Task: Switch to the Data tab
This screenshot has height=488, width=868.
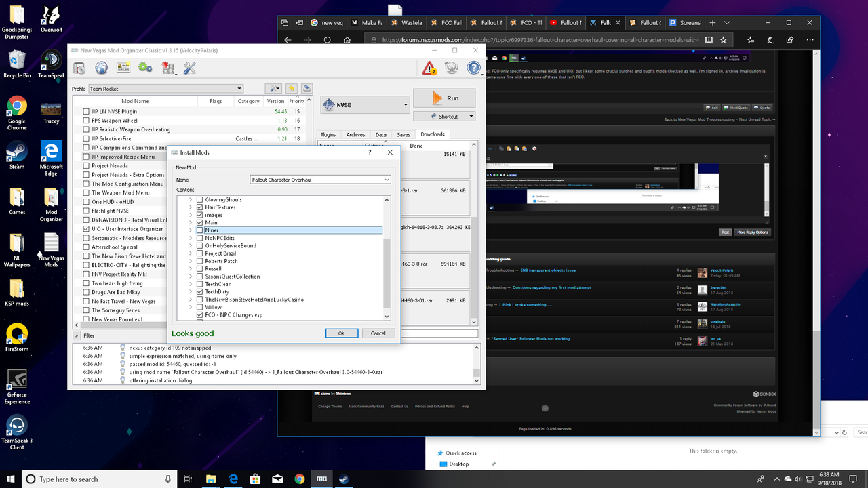Action: (381, 135)
